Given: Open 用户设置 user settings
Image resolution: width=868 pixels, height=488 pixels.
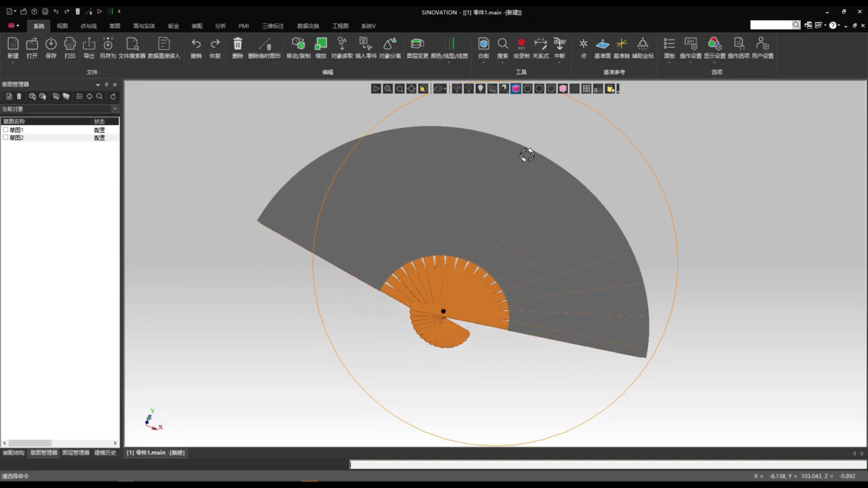Looking at the screenshot, I should coord(762,45).
